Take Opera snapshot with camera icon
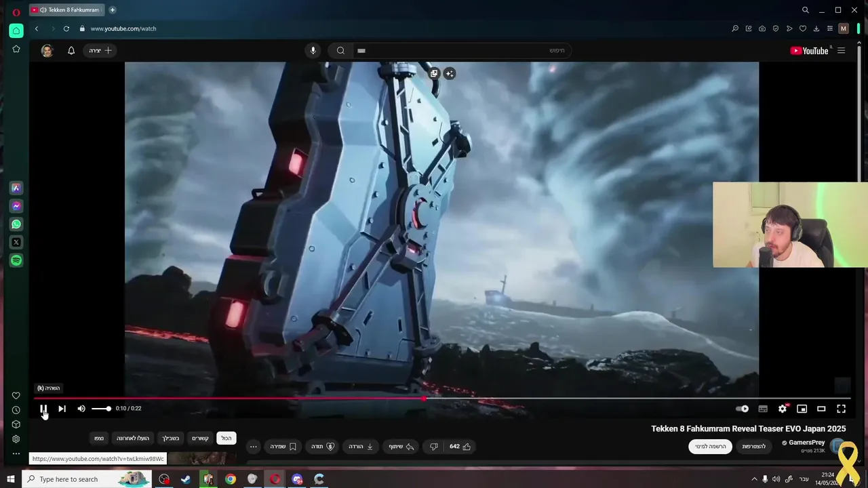The image size is (868, 488). click(x=762, y=28)
